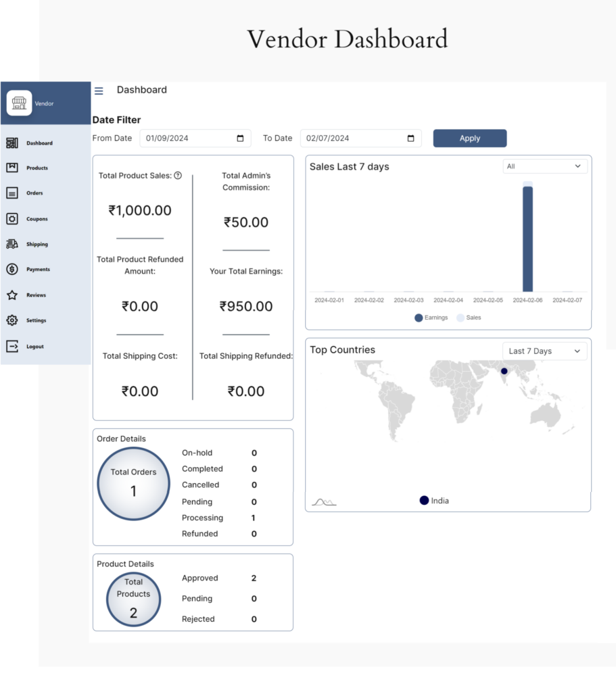This screenshot has width=616, height=692.
Task: Toggle the Sales legend below the chart
Action: pyautogui.click(x=468, y=318)
